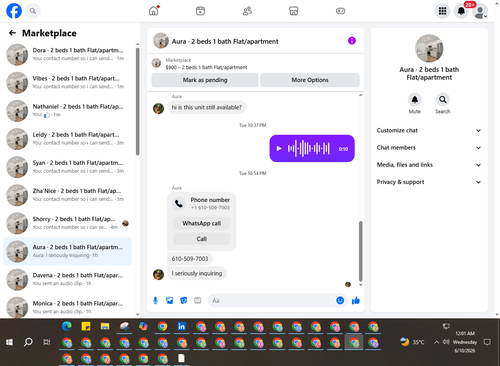Screen dimensions: 500x366
Task: Go back with the Marketplace arrow
Action: [x=12, y=33]
